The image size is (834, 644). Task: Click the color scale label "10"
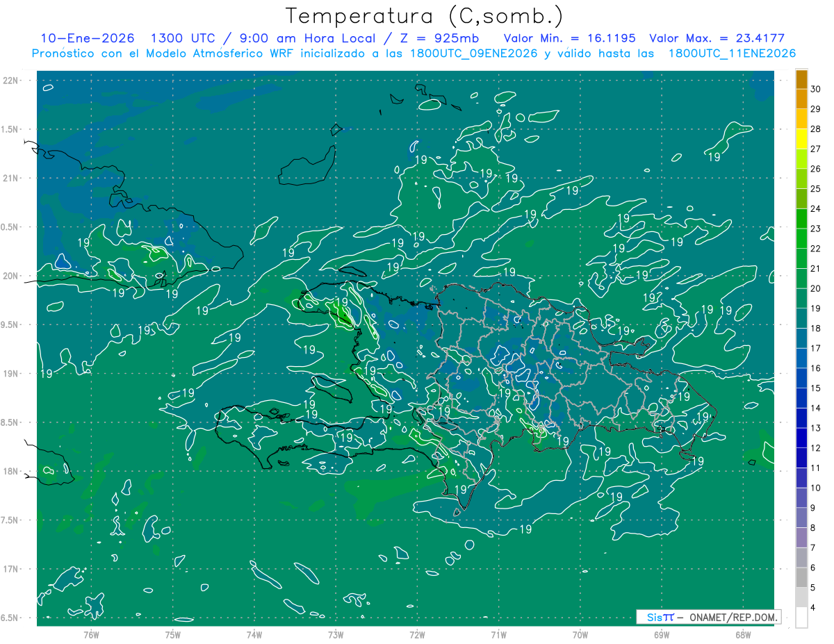tap(817, 488)
